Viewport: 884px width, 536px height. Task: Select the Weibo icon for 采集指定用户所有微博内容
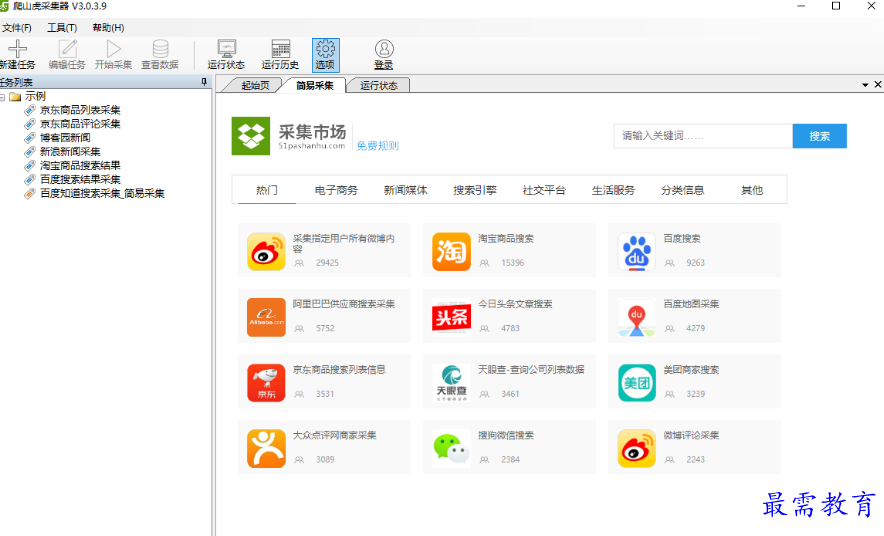tap(266, 251)
